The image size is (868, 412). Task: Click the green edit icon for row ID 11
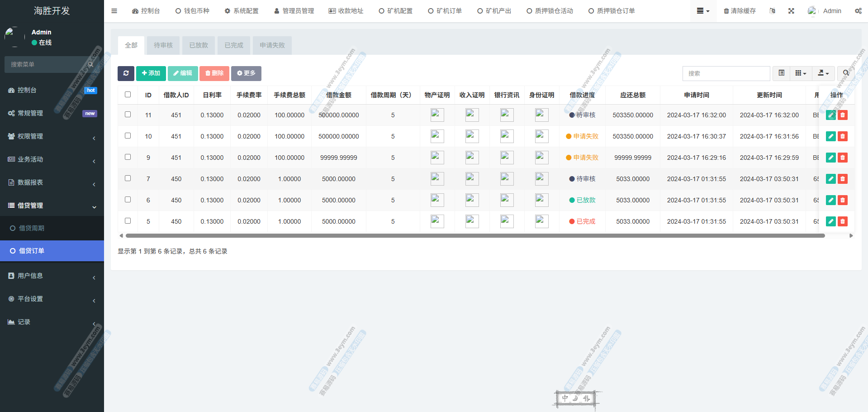[x=830, y=115]
